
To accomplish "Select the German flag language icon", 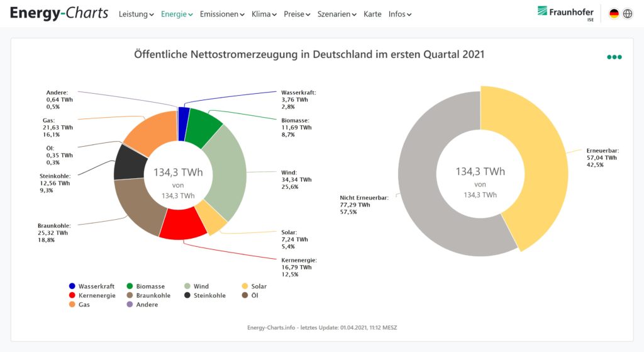I will pos(614,14).
